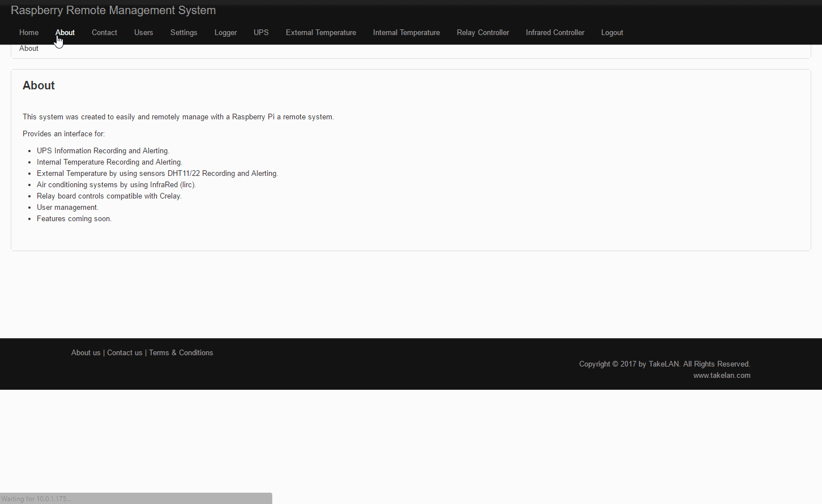Follow the Contact us footer link
The height and width of the screenshot is (504, 822).
click(x=125, y=352)
